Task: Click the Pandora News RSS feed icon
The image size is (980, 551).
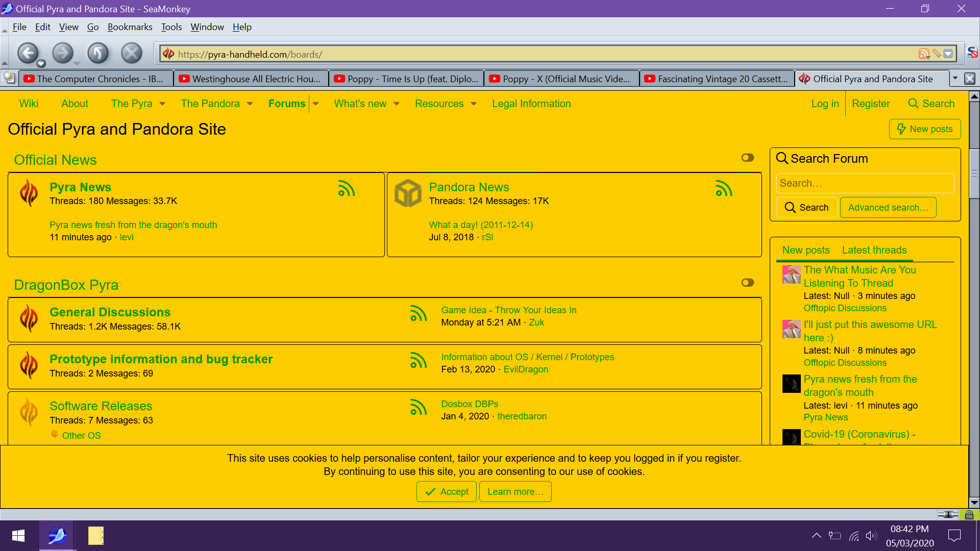Action: point(724,189)
